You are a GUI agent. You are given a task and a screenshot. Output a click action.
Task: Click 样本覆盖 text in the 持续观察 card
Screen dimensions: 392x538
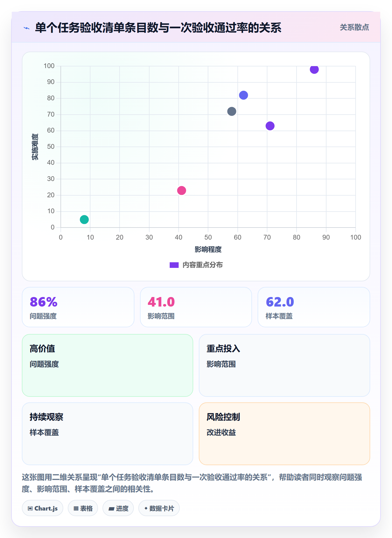click(x=44, y=433)
